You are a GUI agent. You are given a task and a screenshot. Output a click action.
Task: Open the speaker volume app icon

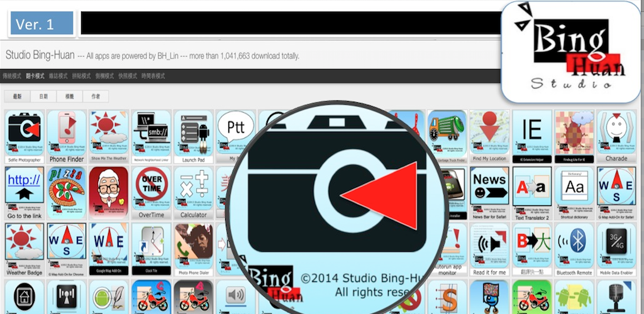[x=236, y=297]
